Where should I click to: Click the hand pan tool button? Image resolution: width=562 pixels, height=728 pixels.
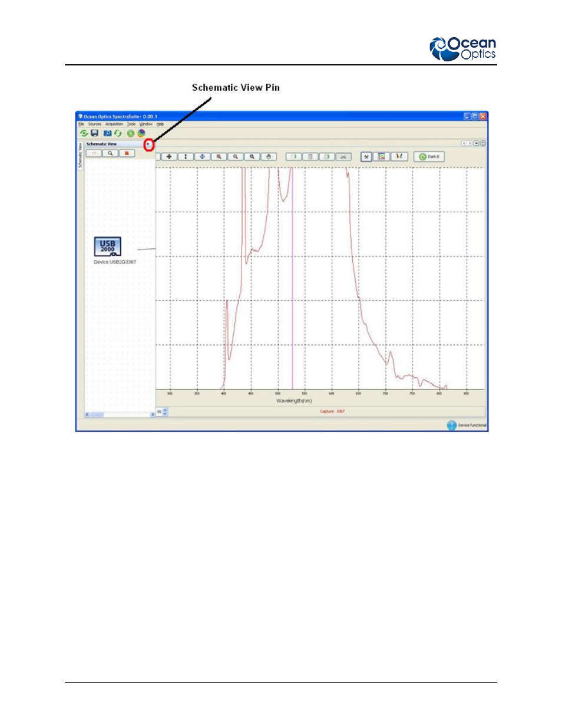pos(269,157)
